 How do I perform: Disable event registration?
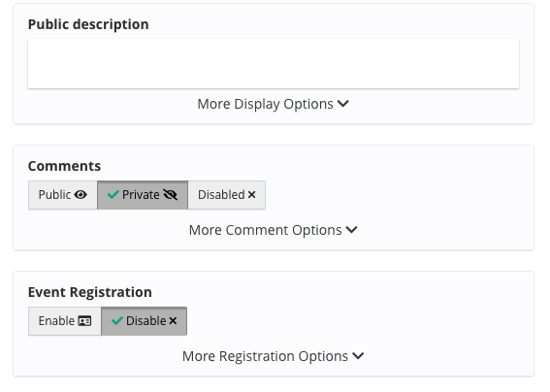[x=145, y=321]
